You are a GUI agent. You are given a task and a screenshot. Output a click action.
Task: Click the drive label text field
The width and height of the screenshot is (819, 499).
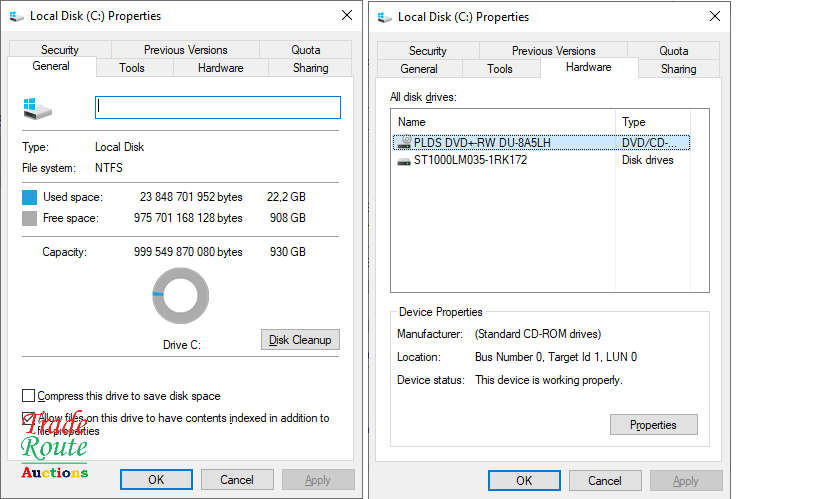(217, 107)
